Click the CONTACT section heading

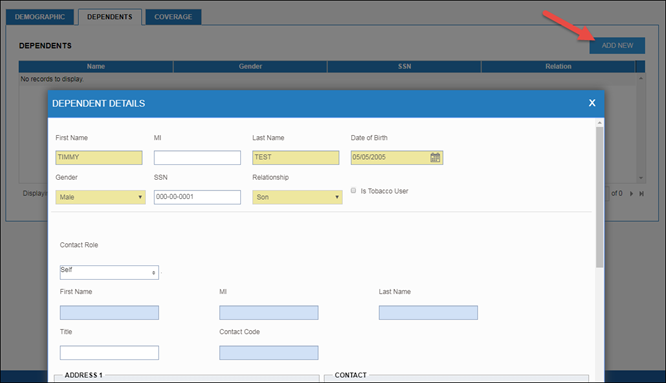[x=350, y=375]
